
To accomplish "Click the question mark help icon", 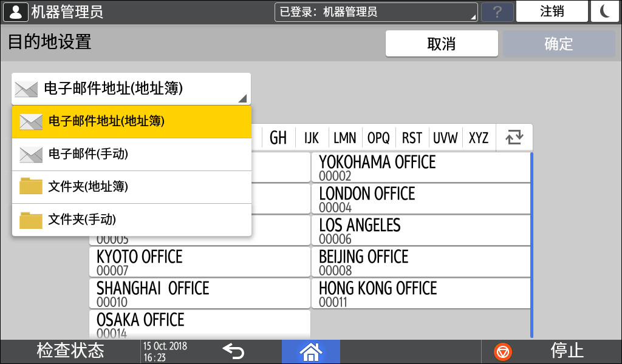I will [x=497, y=12].
